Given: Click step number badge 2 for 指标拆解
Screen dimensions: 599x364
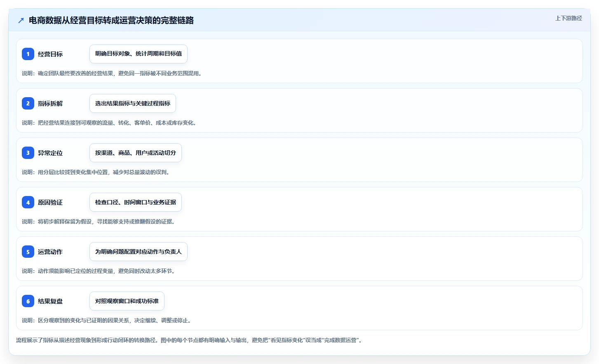Looking at the screenshot, I should tap(28, 103).
